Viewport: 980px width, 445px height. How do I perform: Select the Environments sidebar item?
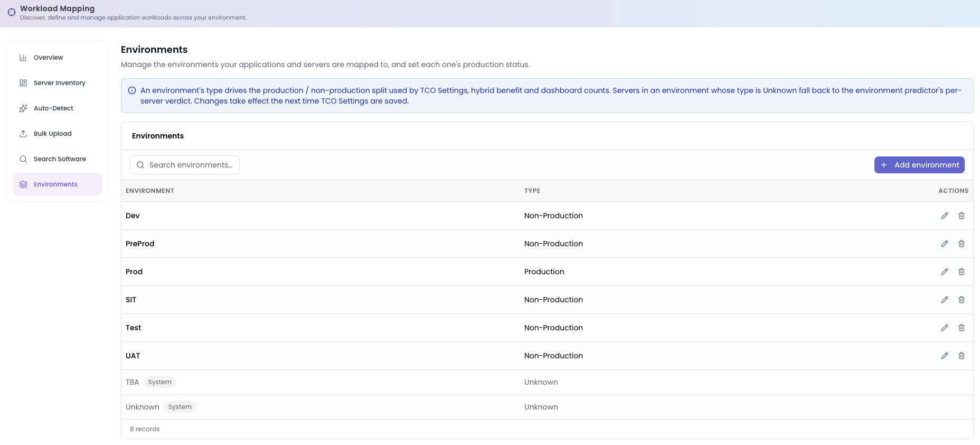coord(58,184)
